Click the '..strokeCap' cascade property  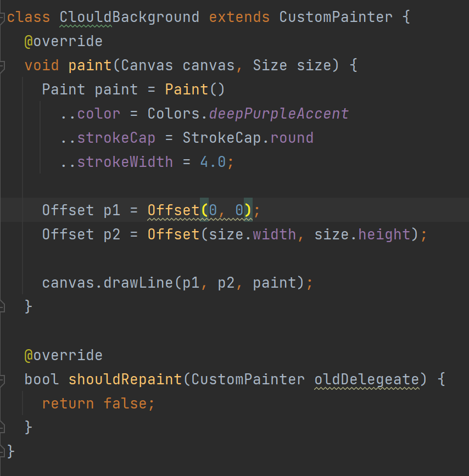tap(108, 138)
